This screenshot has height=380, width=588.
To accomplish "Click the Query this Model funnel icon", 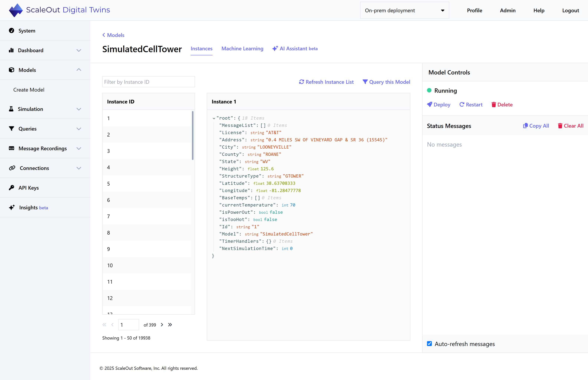I will click(x=365, y=82).
